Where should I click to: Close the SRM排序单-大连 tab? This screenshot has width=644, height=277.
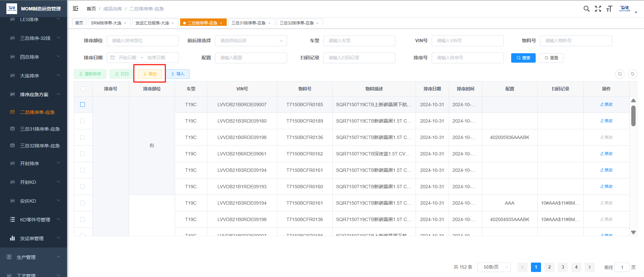click(125, 23)
